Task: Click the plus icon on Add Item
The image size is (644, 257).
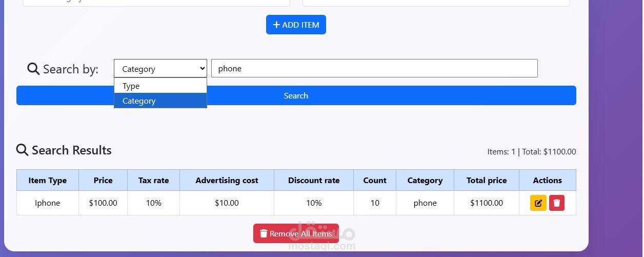Action: tap(276, 25)
